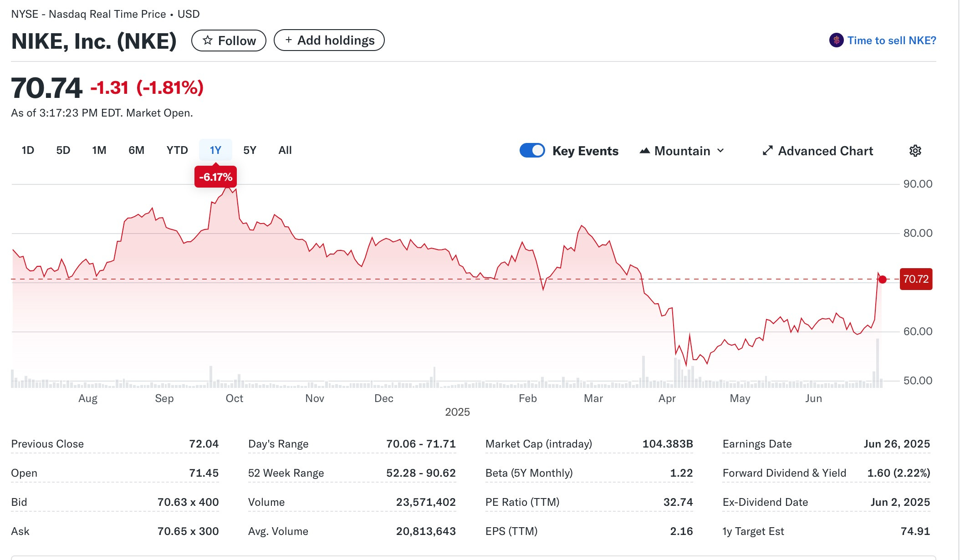Click the Add holdings button
Screen dimensions: 960x560
click(329, 40)
